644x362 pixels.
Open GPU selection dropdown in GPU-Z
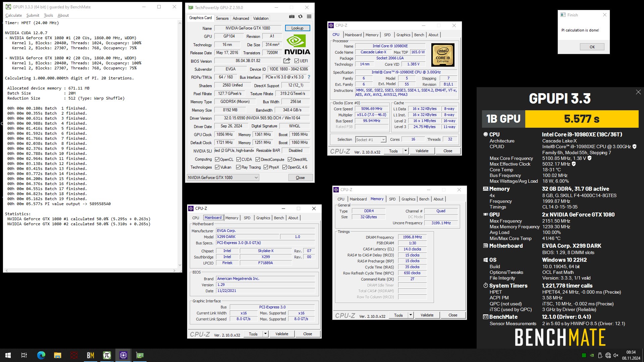(x=223, y=178)
